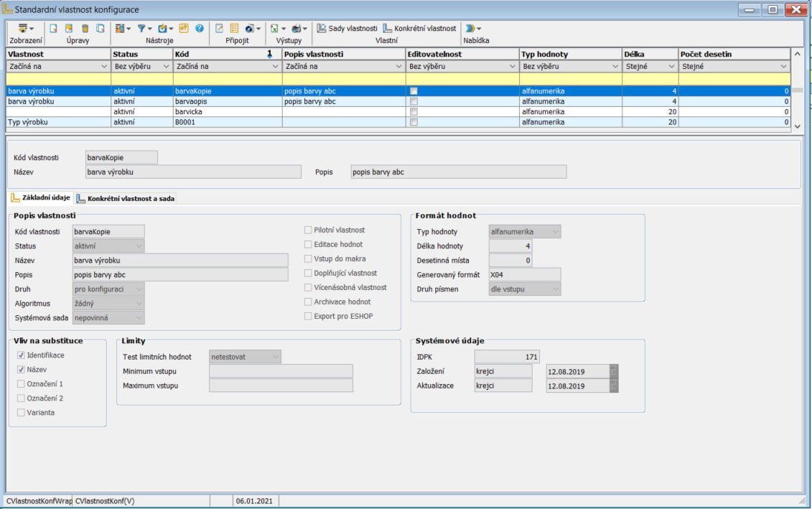Click the Minimum vstupu input field
812x509 pixels.
coord(281,371)
